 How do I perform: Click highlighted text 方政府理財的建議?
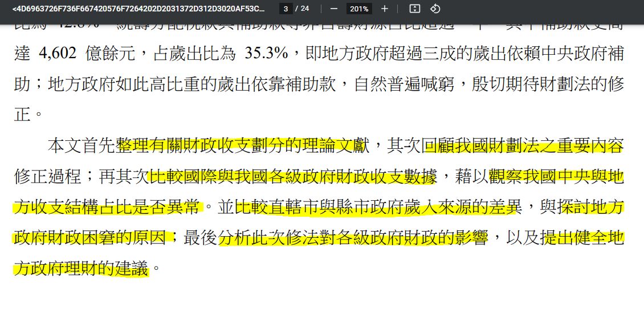click(x=80, y=268)
